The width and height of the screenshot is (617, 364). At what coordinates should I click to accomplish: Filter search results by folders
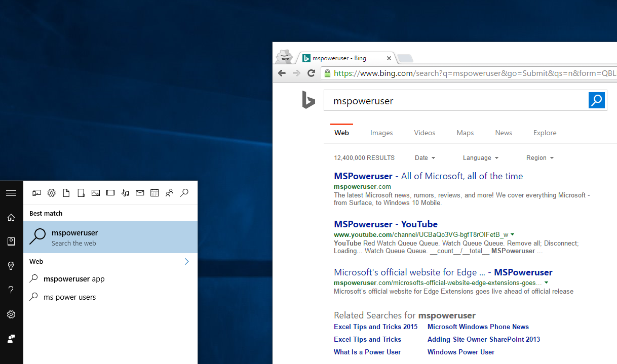[81, 193]
